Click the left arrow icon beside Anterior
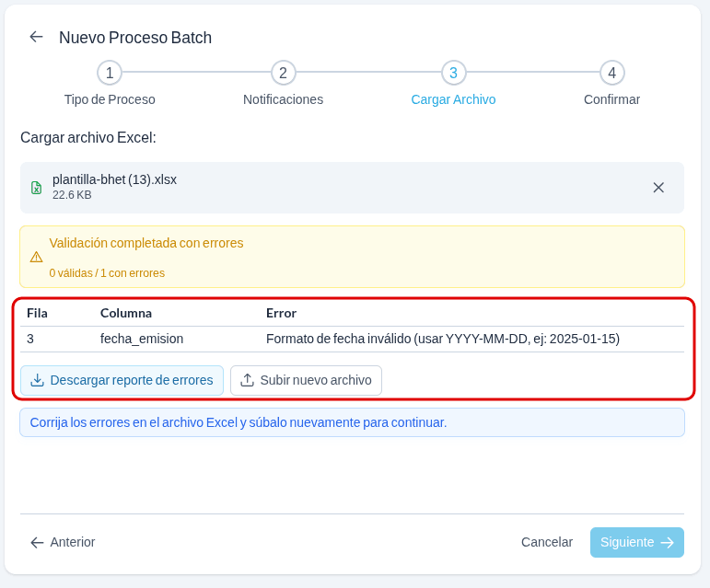The height and width of the screenshot is (588, 710). point(37,542)
